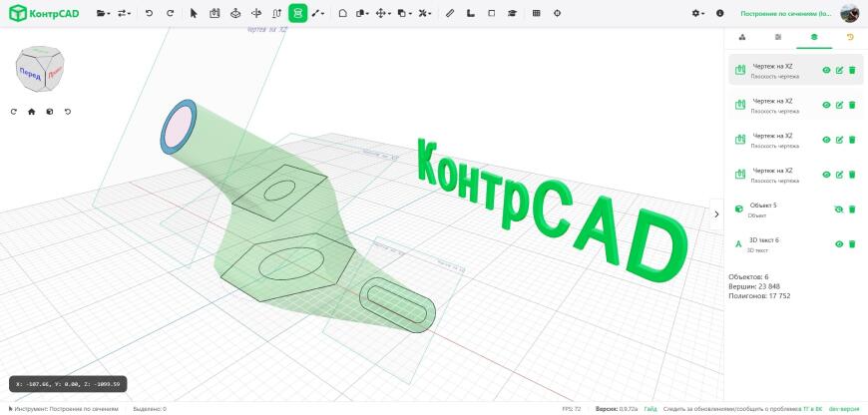Open the info icon beside settings
The height and width of the screenshot is (415, 868).
pos(719,13)
